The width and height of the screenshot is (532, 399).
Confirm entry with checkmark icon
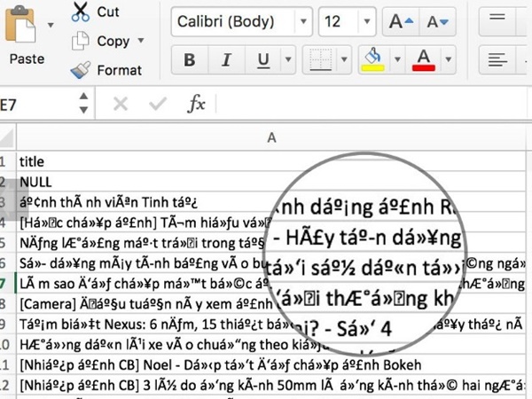158,105
